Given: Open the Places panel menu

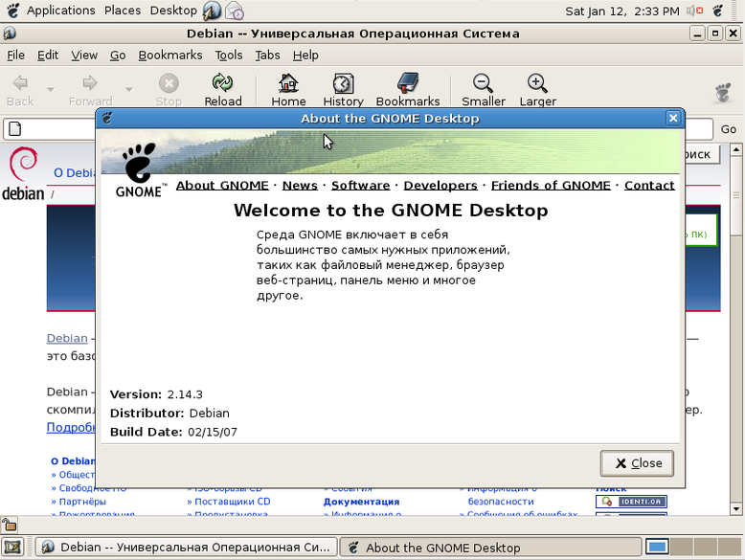Looking at the screenshot, I should point(123,11).
